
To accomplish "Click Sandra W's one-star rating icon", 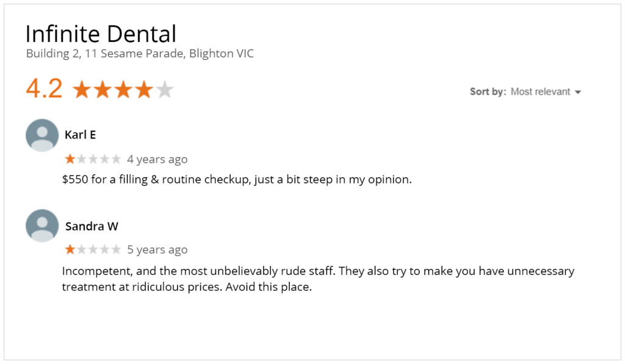I will (x=70, y=249).
